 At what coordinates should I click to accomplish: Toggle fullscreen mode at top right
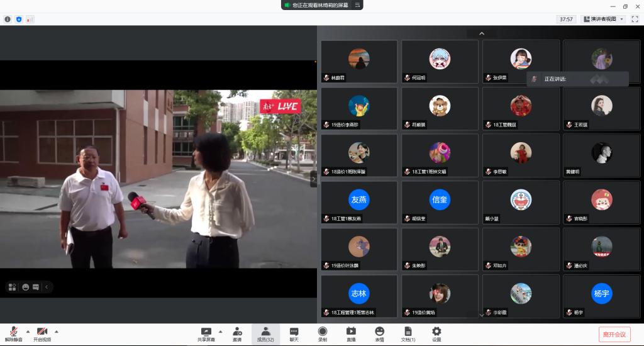click(636, 20)
